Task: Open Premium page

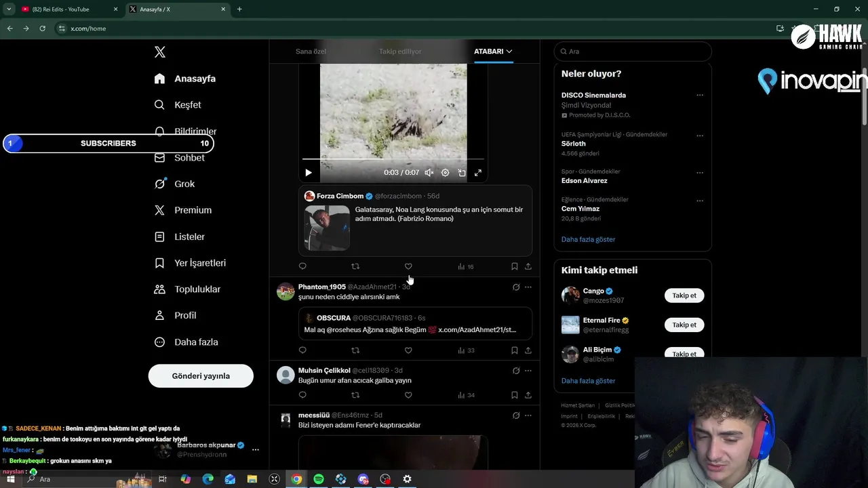Action: pyautogui.click(x=183, y=210)
